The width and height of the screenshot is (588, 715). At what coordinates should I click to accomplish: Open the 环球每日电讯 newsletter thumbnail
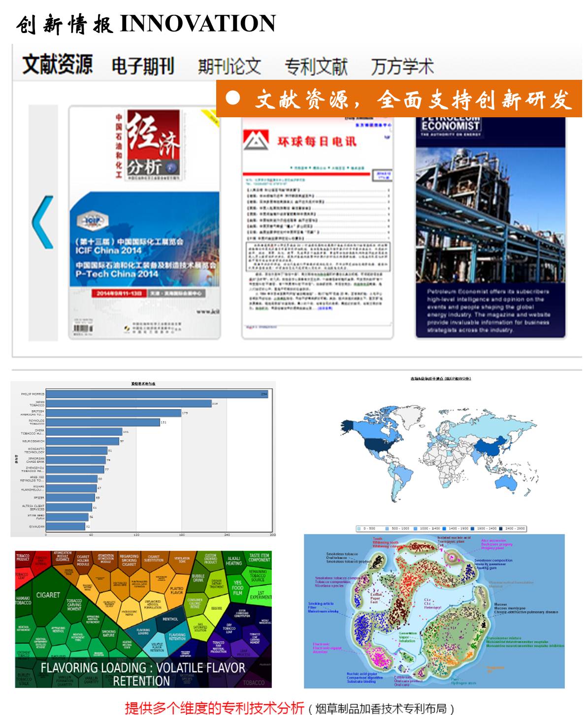(x=317, y=228)
